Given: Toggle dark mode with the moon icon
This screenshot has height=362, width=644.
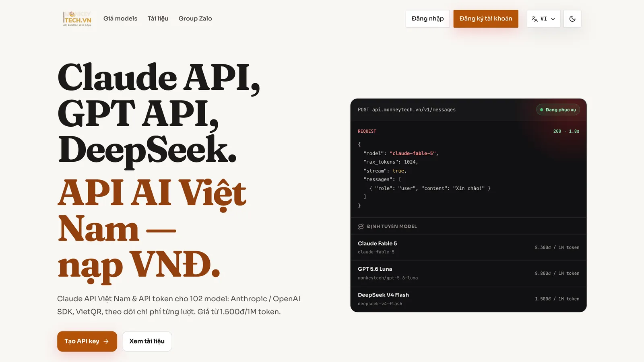Looking at the screenshot, I should 572,19.
